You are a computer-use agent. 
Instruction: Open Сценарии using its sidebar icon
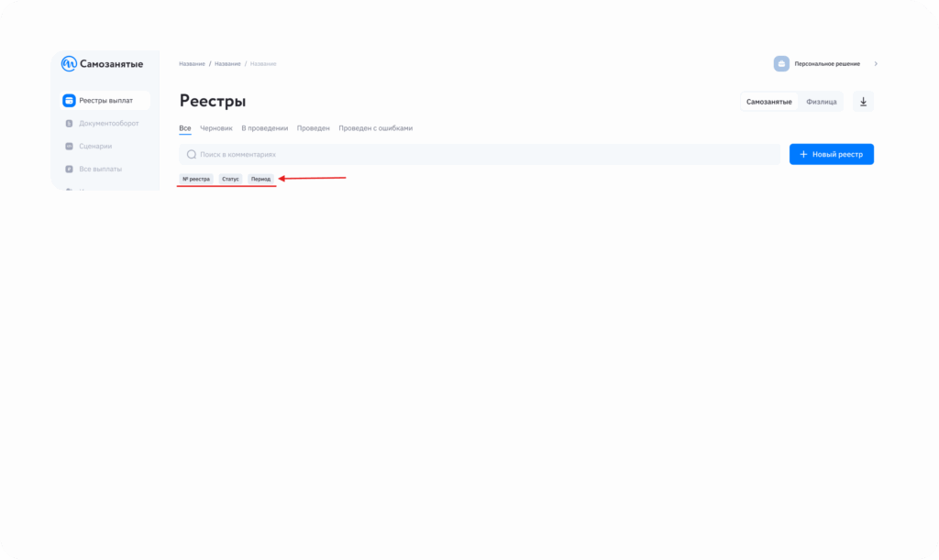tap(69, 146)
